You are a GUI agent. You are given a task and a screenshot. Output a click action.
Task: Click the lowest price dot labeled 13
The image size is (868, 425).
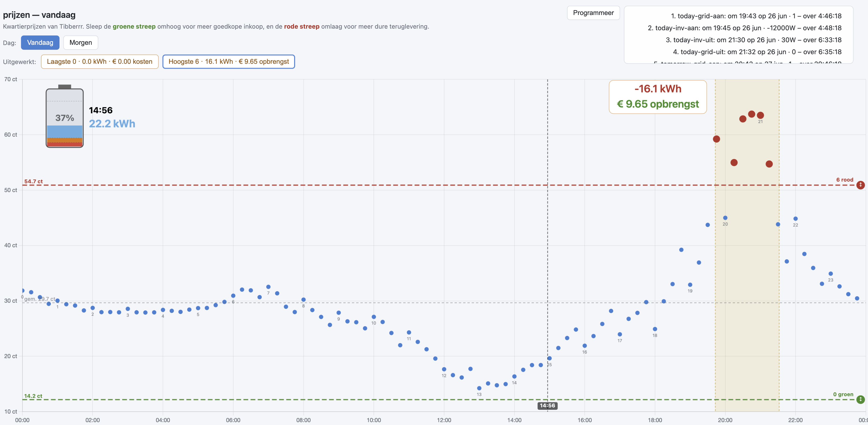pyautogui.click(x=479, y=388)
